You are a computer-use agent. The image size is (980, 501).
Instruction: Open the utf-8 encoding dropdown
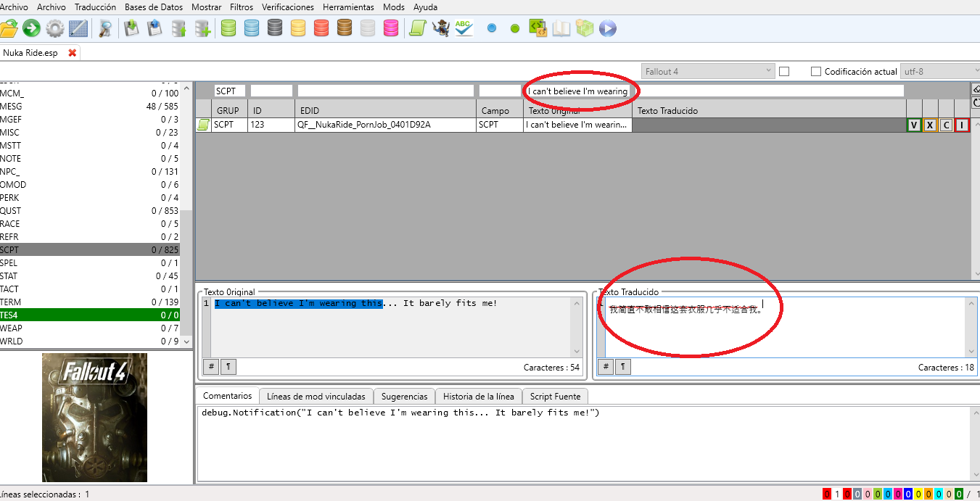click(940, 71)
